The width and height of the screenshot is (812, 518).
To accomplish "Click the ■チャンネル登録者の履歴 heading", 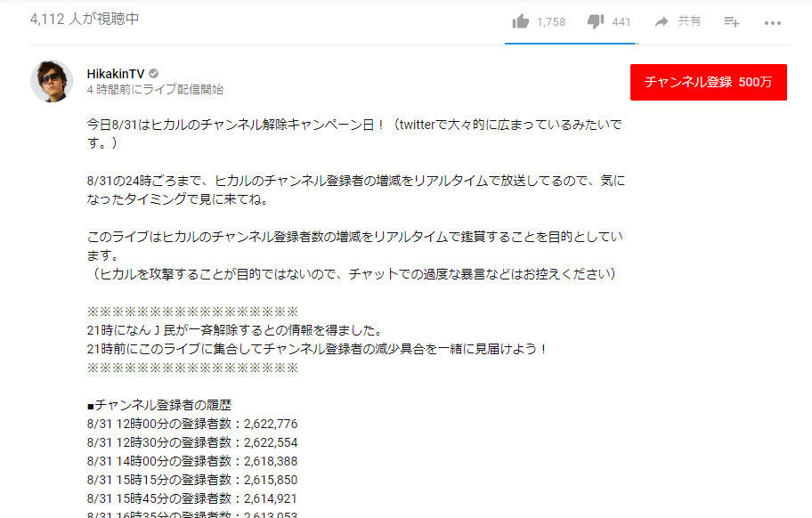I will point(159,405).
